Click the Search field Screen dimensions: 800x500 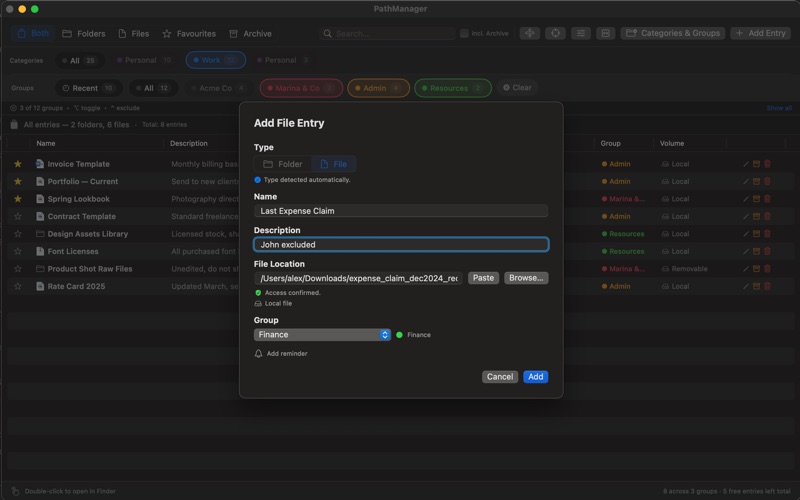[x=388, y=34]
